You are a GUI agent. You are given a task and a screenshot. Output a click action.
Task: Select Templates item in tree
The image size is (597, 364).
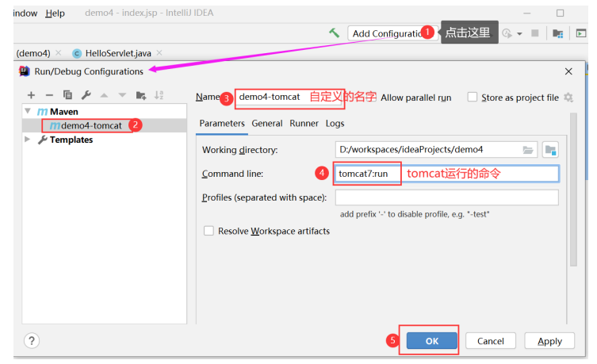coord(71,140)
